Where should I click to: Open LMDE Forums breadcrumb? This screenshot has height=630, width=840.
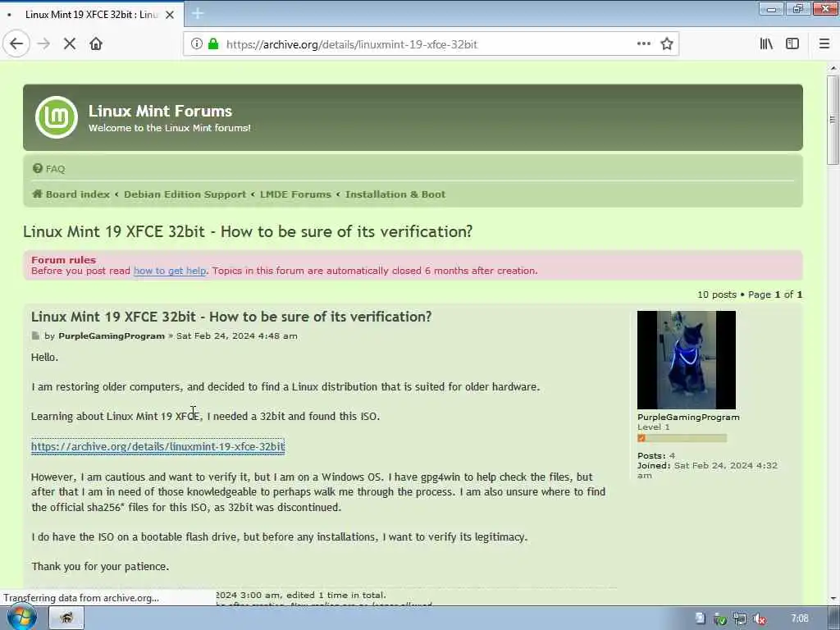[x=295, y=194]
